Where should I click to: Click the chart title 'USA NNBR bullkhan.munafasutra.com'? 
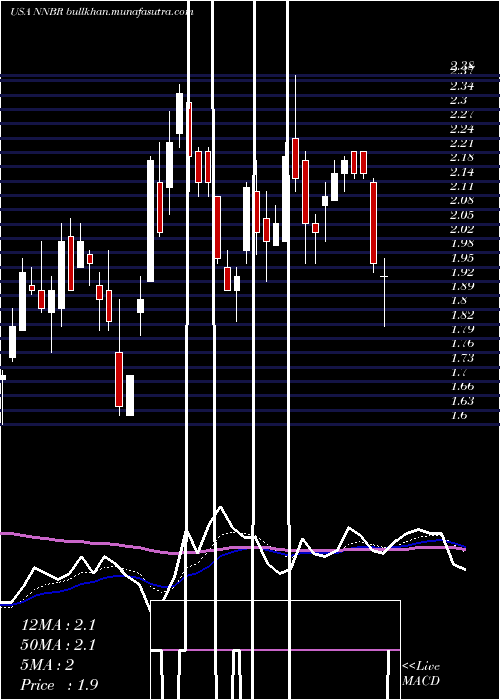[x=102, y=12]
